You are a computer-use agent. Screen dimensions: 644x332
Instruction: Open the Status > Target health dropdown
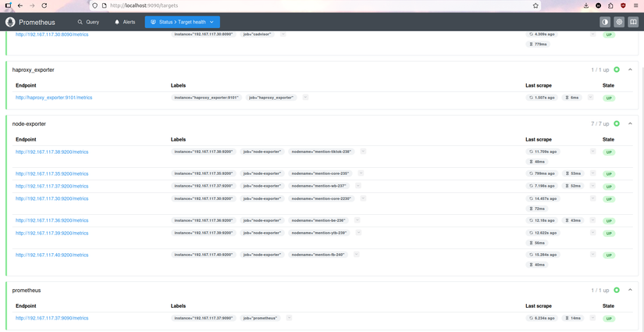(x=183, y=22)
